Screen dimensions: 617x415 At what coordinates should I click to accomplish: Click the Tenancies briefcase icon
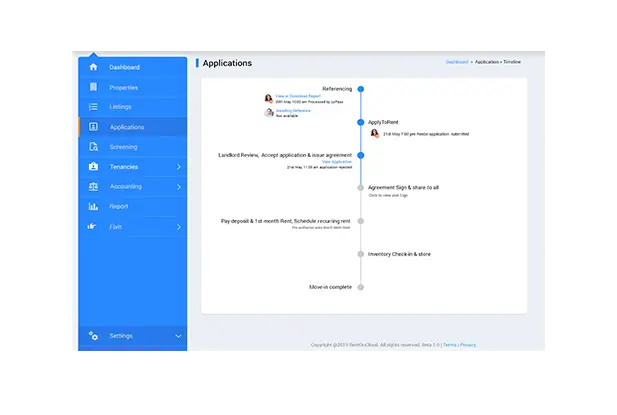[93, 166]
